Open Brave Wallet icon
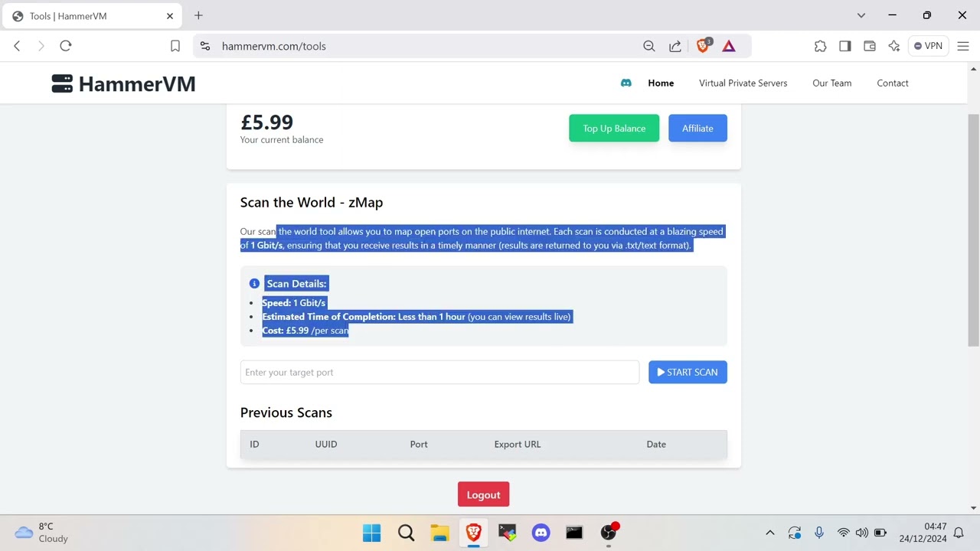The image size is (980, 551). pos(870,46)
